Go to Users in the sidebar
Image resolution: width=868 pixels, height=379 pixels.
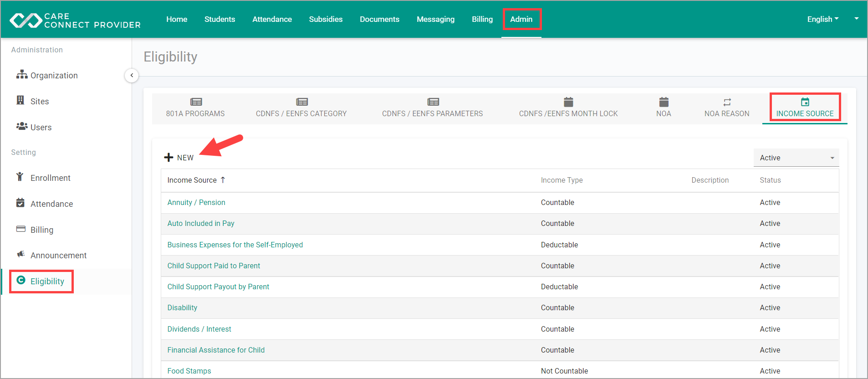[x=41, y=127]
